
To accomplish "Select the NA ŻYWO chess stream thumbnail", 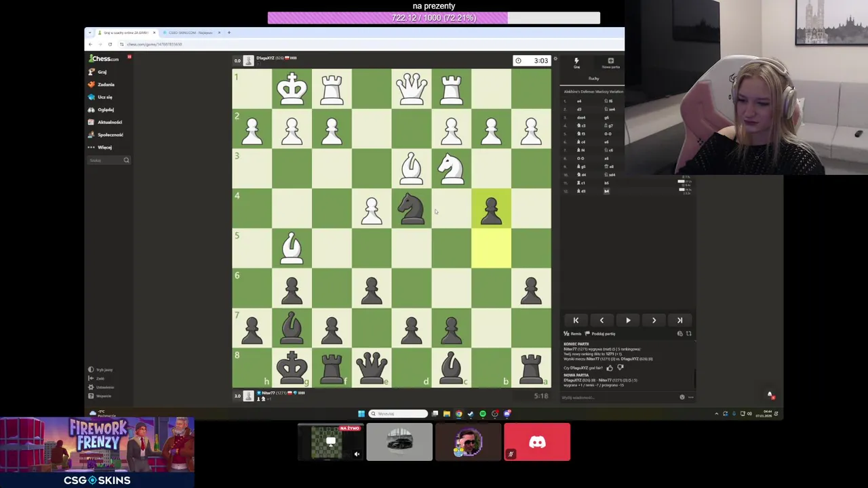I will (x=330, y=442).
